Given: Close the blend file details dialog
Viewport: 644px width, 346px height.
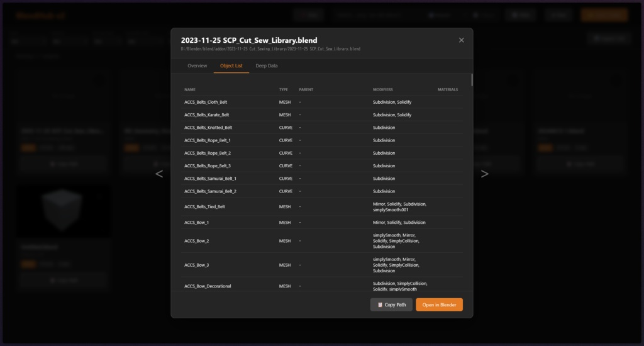Looking at the screenshot, I should click(x=461, y=40).
